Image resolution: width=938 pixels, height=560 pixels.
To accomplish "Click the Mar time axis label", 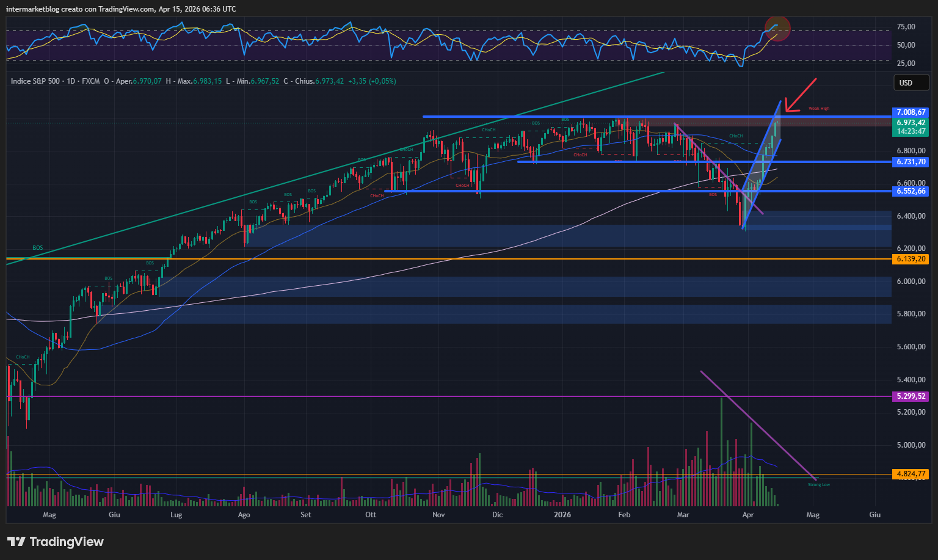I will (x=683, y=515).
